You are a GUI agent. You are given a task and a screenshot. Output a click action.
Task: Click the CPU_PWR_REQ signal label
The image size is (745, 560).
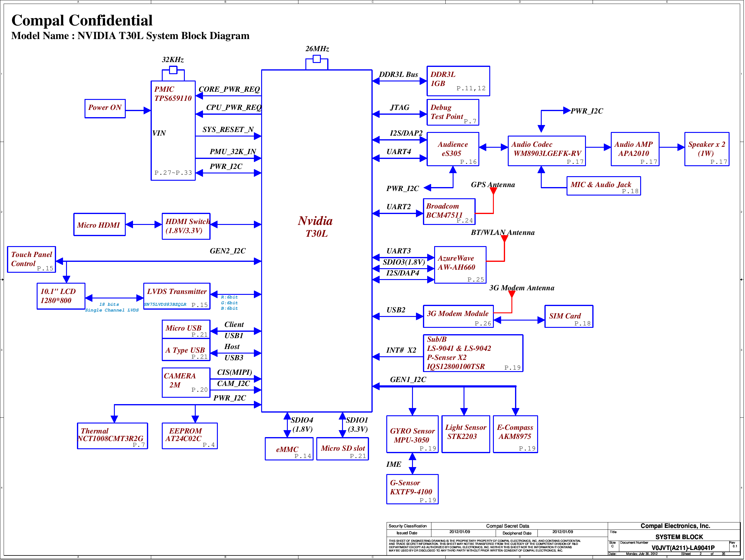point(234,107)
